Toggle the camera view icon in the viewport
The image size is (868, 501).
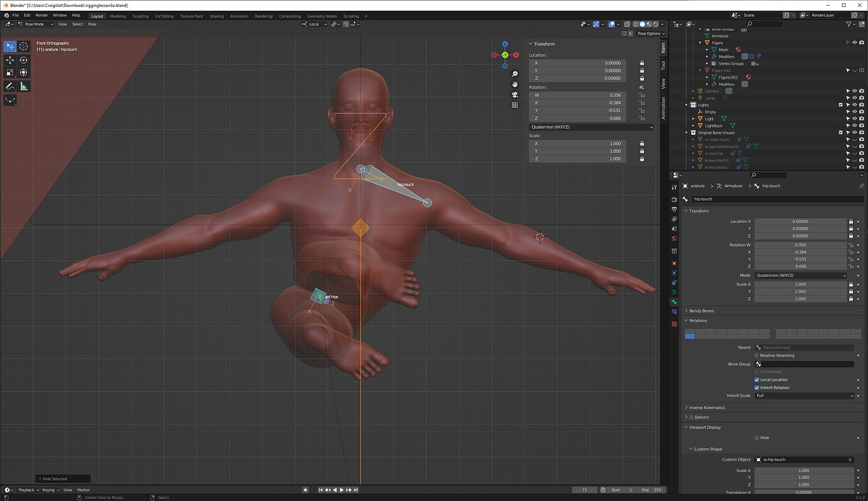(515, 94)
